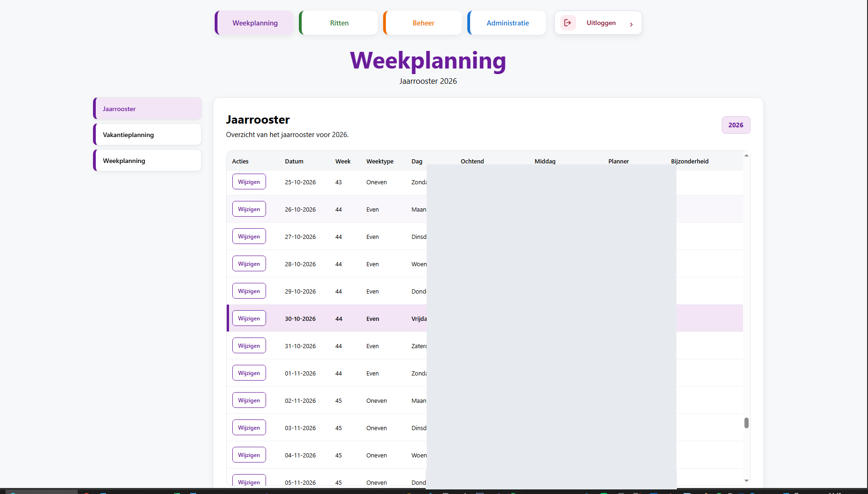Screen dimensions: 868x494
Task: Click Wijzigen for 25-10-2026
Action: [x=249, y=182]
